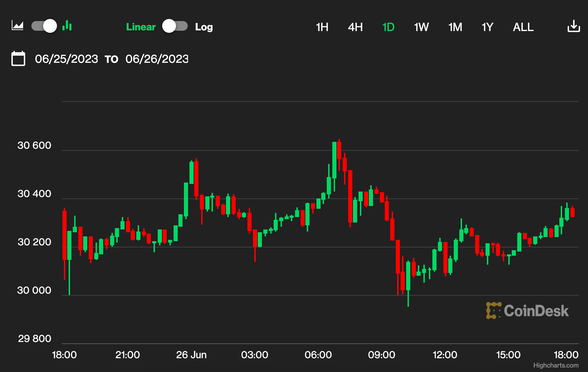Viewport: 588px width, 372px height.
Task: Switch to the 4H timeframe
Action: coord(355,27)
